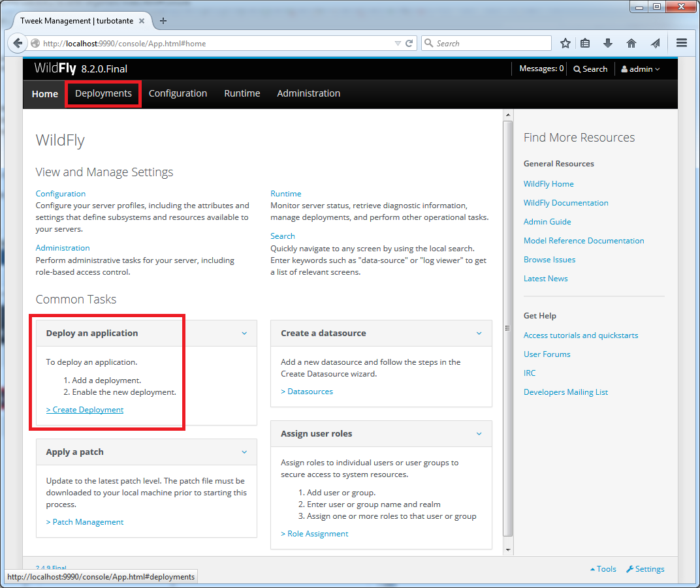Go back with the browser back arrow
Viewport: 700px width, 588px height.
click(x=18, y=43)
